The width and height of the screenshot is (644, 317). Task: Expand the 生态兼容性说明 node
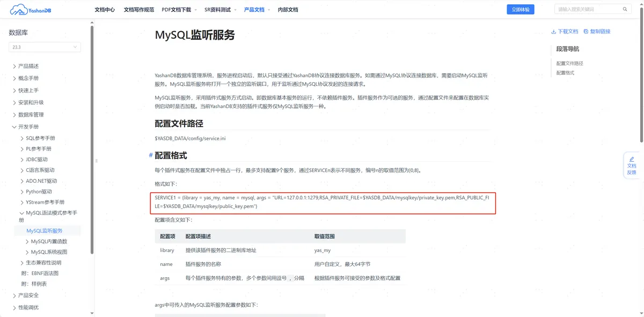21,263
